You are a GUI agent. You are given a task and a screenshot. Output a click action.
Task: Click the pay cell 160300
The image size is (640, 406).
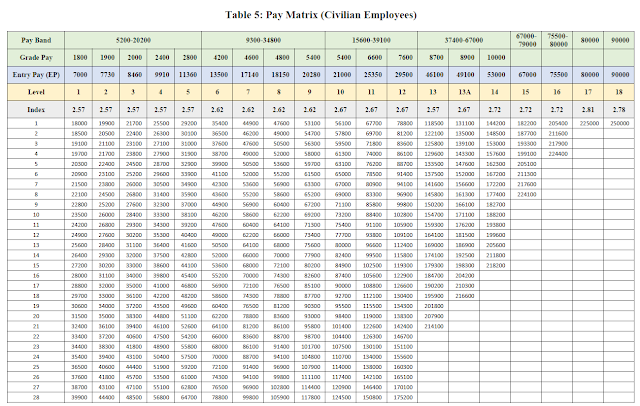coord(403,367)
